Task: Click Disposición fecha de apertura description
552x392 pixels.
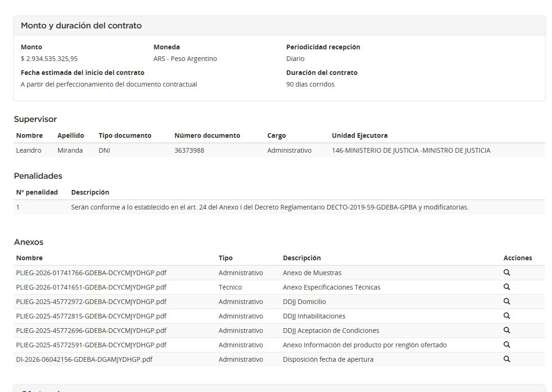Action: (328, 359)
